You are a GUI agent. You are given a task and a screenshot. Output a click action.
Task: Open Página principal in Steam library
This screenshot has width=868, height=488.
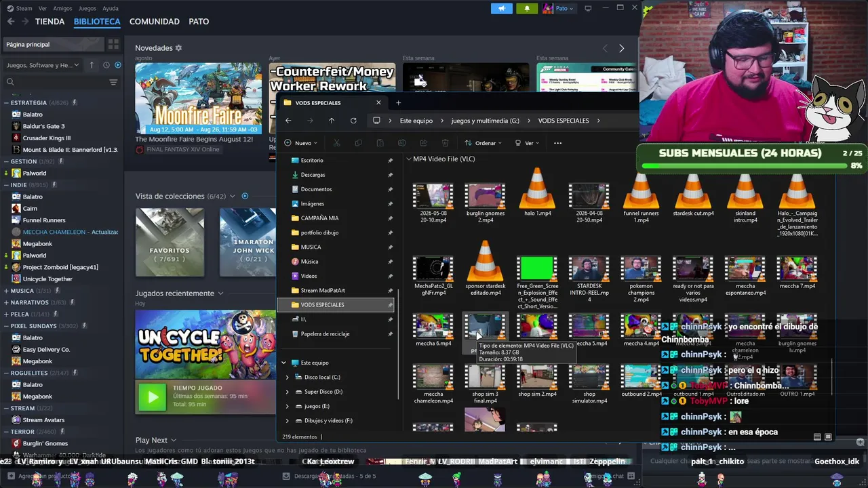click(52, 44)
